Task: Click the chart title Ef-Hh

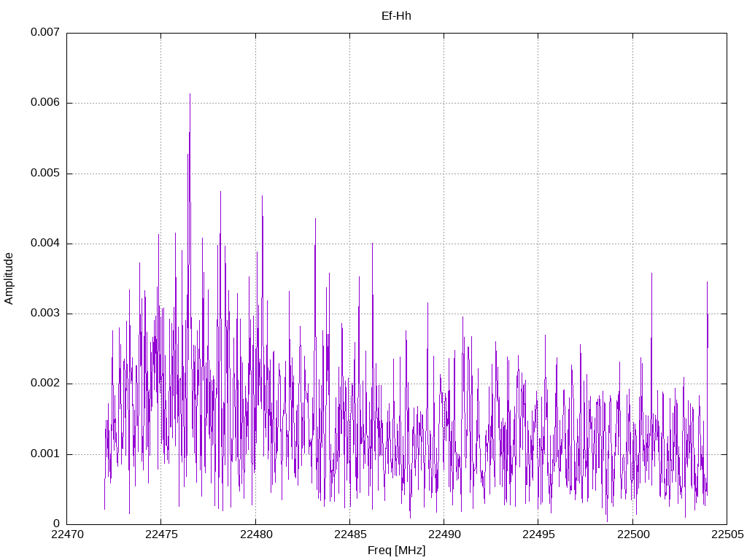Action: click(x=396, y=16)
